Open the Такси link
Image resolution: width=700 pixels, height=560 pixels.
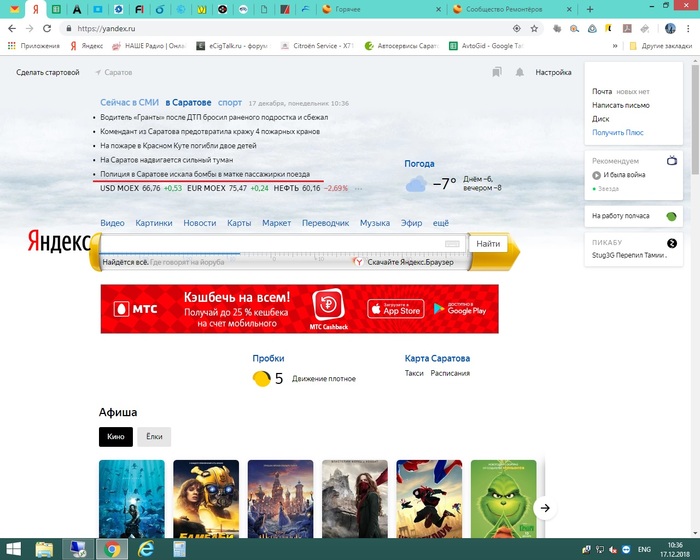(x=414, y=373)
